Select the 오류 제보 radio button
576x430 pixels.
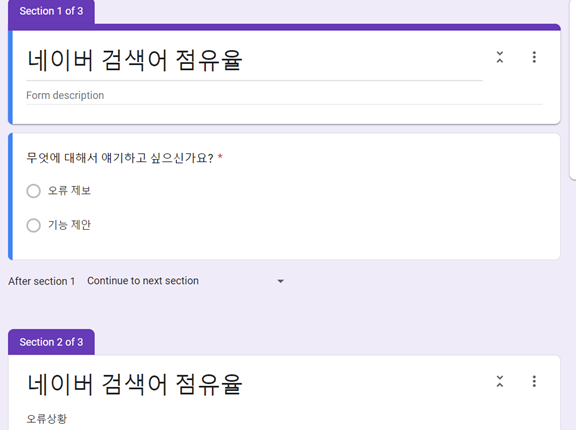point(33,191)
